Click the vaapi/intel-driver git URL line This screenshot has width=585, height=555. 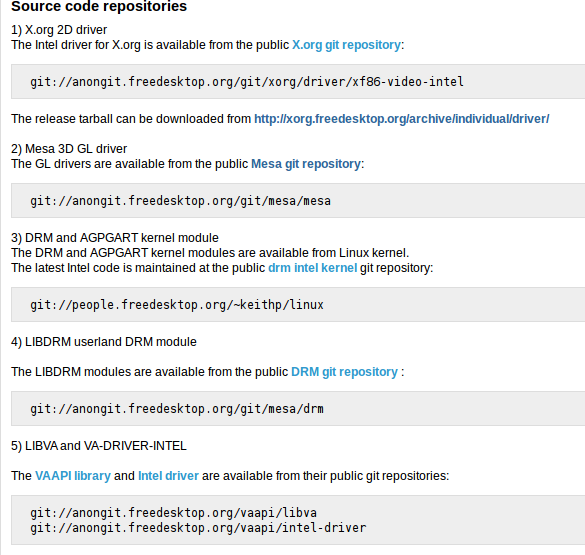click(198, 528)
